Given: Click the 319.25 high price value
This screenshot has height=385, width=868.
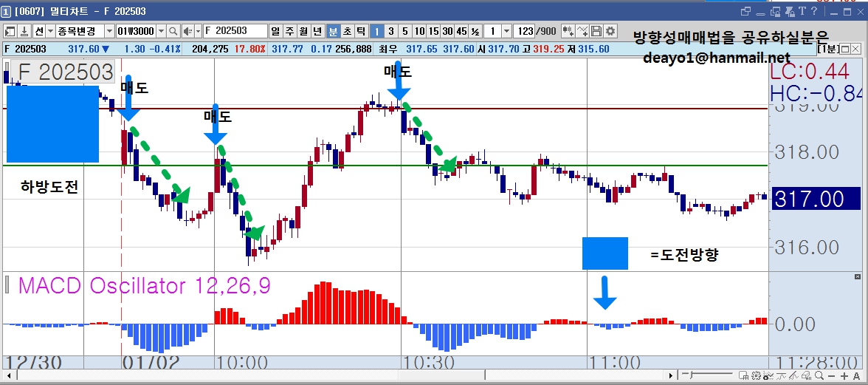Looking at the screenshot, I should pyautogui.click(x=548, y=50).
